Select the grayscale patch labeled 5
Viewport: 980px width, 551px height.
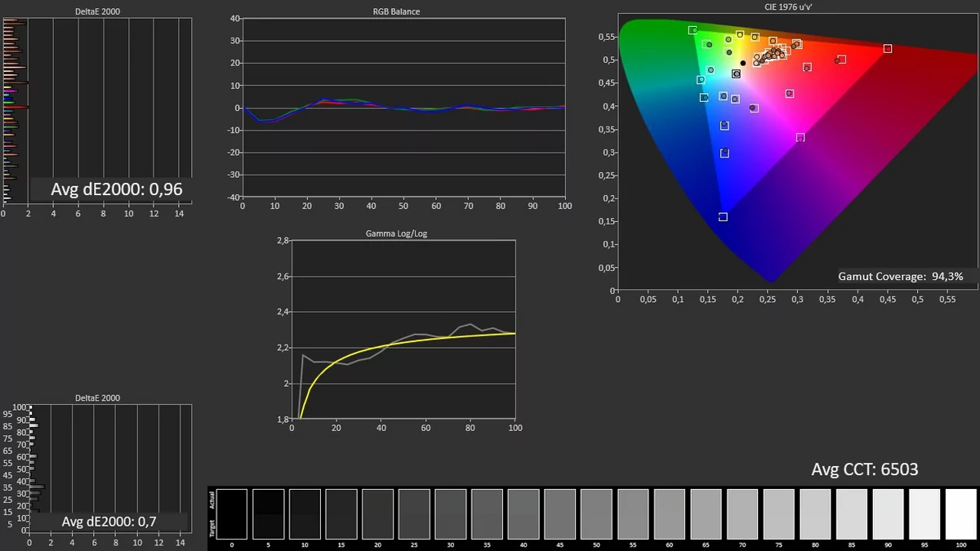pos(268,514)
